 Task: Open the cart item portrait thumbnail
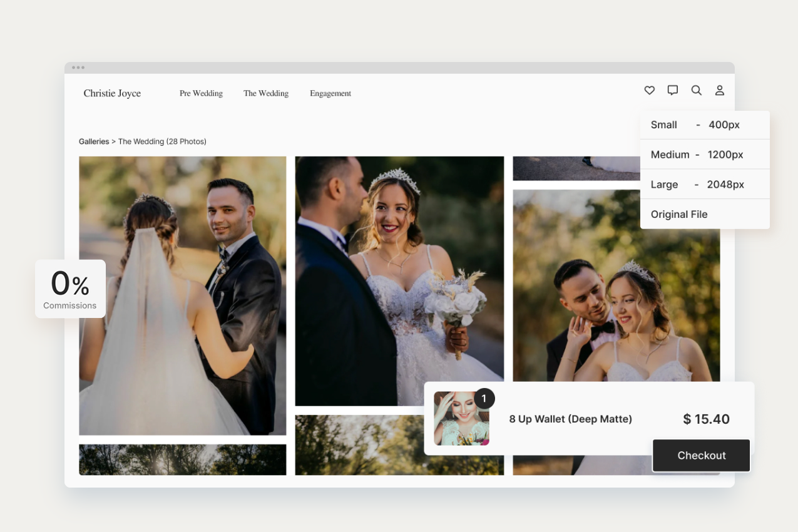point(461,419)
